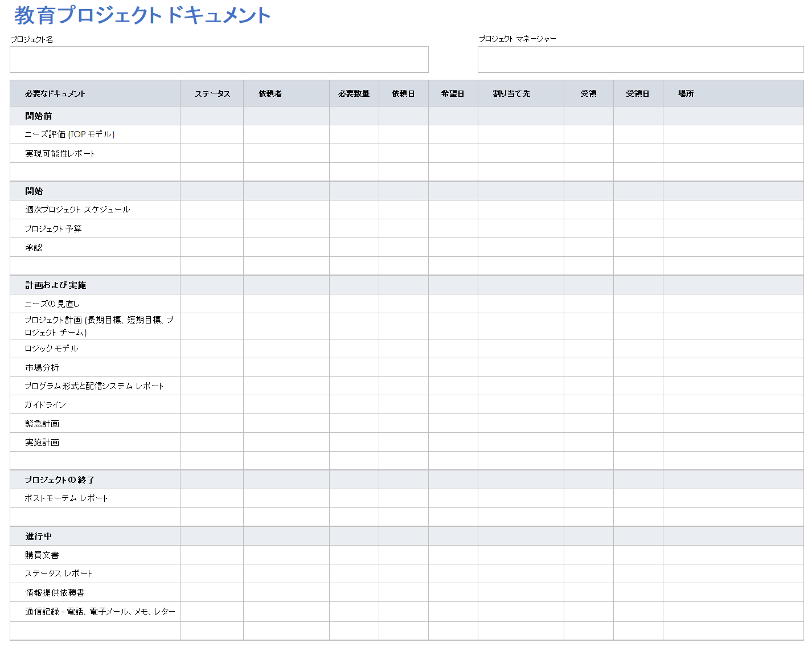Click the 必要数量 cell for プロジェクト予算 row
The height and width of the screenshot is (647, 812).
pos(354,228)
